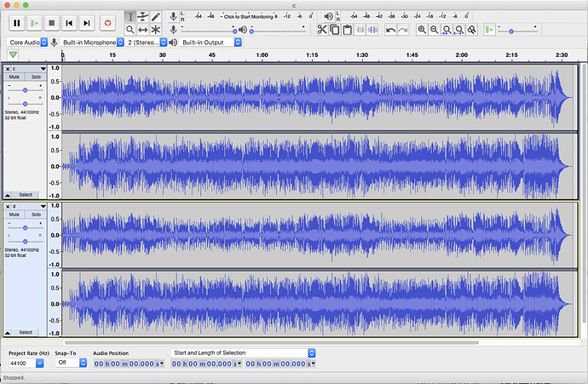588x384 pixels.
Task: Collapse track c with the arrow button
Action: 8,195
